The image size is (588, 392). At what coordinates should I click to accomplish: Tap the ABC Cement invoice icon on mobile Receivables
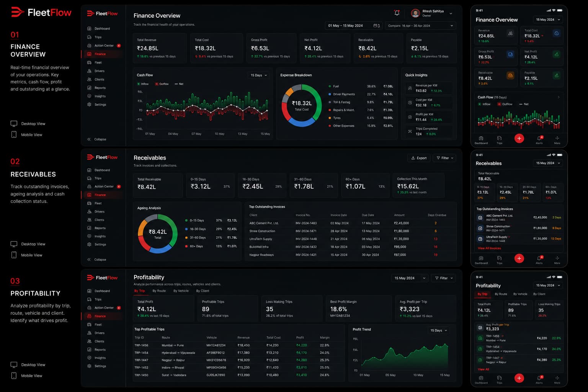(x=480, y=217)
